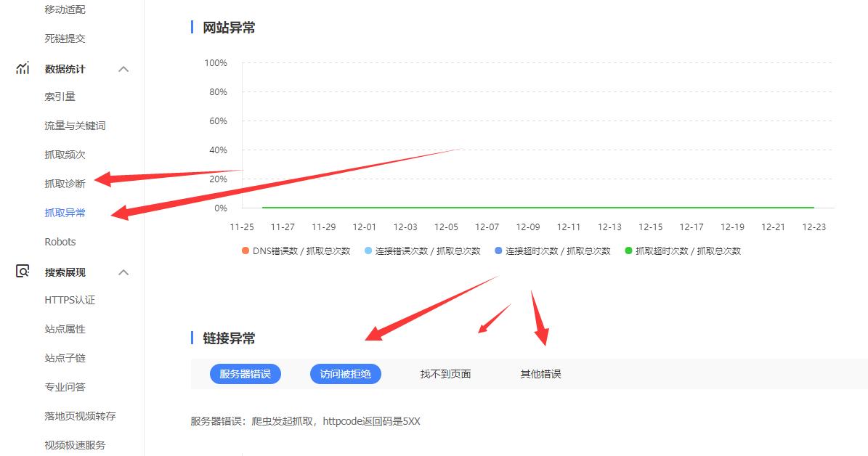Click the 数据统计 chart icon in sidebar
Image resolution: width=868 pixels, height=456 pixels.
(x=22, y=68)
